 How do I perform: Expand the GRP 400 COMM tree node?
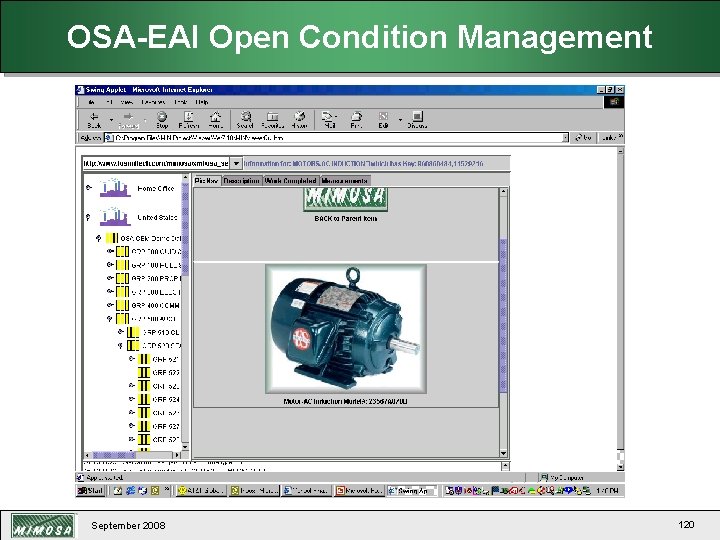coord(110,304)
